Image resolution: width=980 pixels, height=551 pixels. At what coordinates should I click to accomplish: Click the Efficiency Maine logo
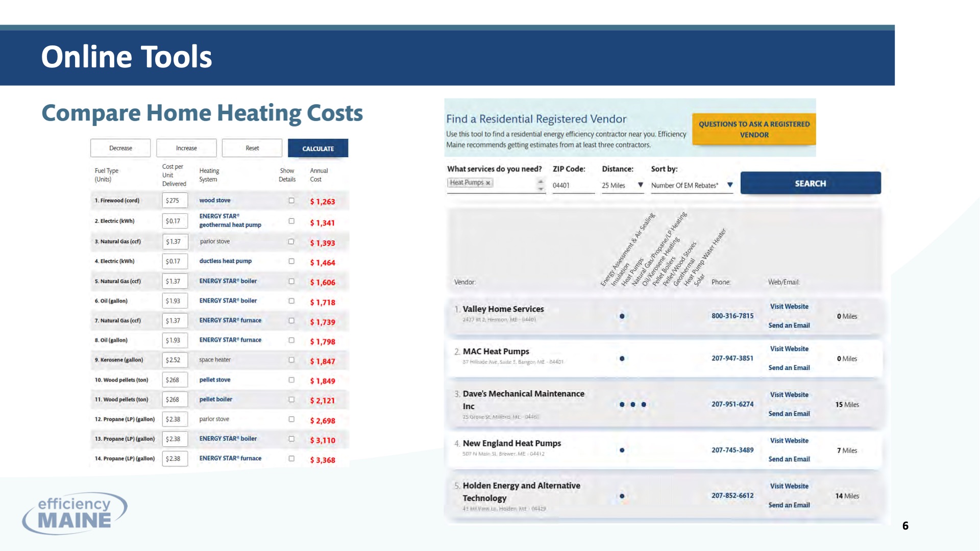(75, 513)
